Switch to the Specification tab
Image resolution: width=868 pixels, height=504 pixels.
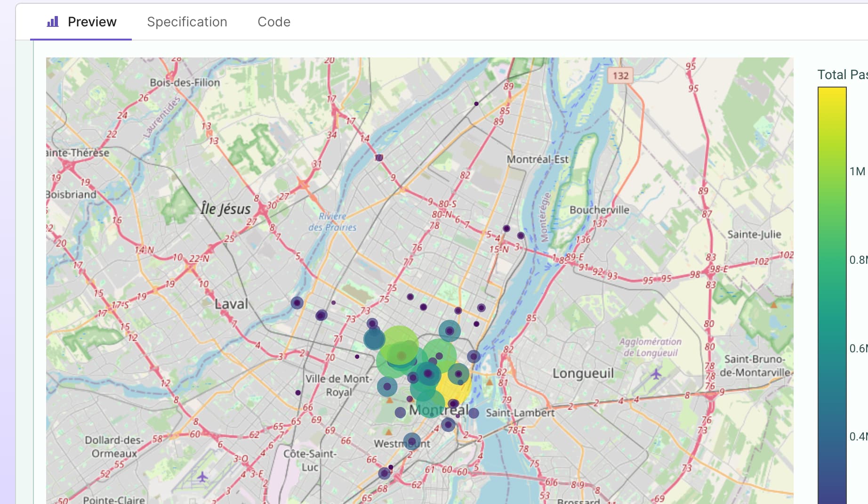(x=187, y=22)
